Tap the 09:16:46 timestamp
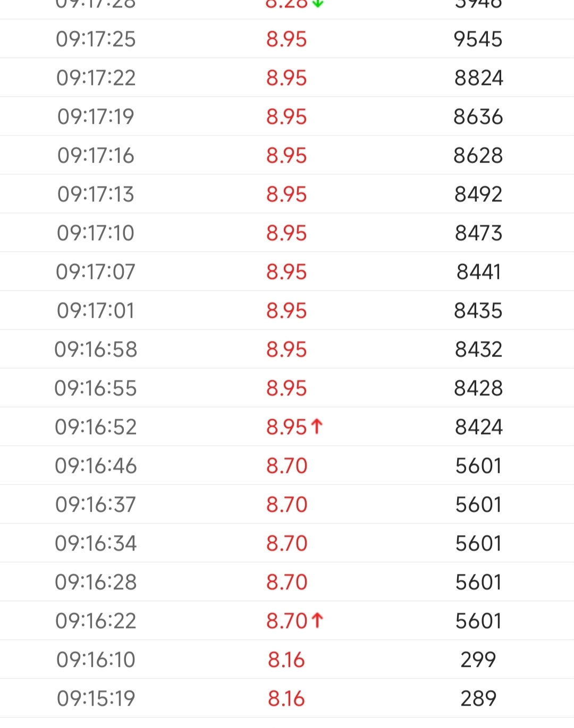 tap(96, 466)
